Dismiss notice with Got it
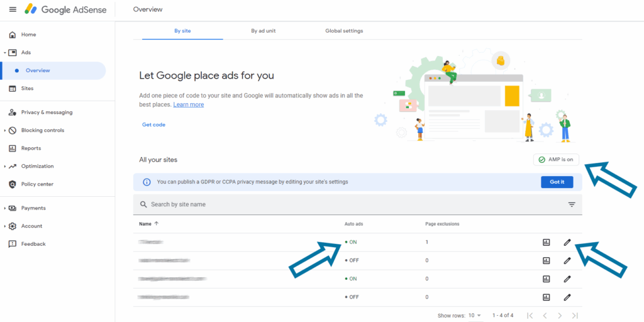This screenshot has width=644, height=322. 557,182
